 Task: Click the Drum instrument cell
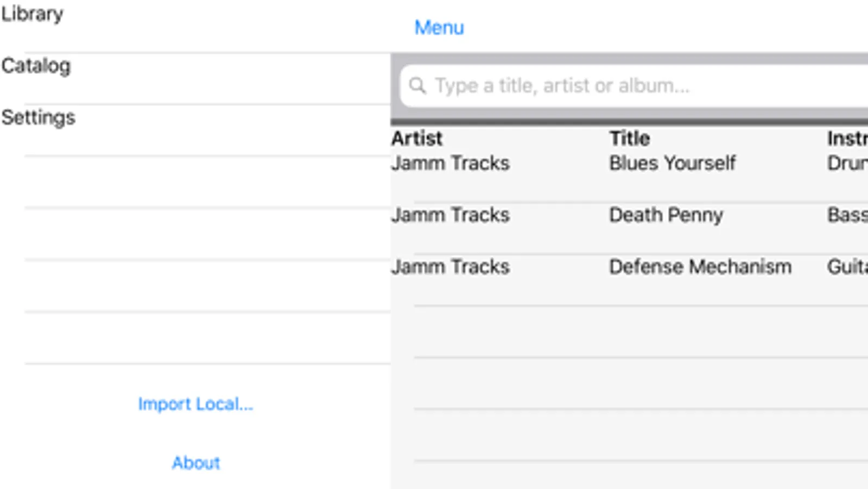point(847,163)
